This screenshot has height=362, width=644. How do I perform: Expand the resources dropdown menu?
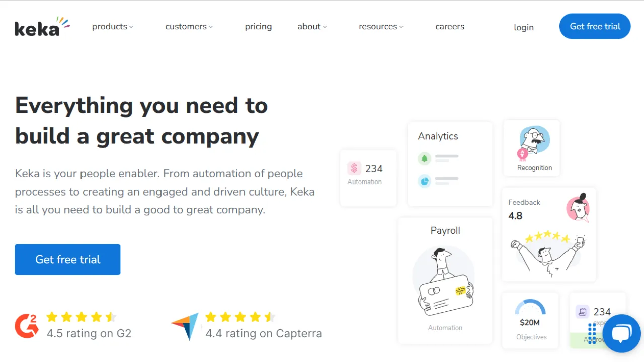pos(381,27)
